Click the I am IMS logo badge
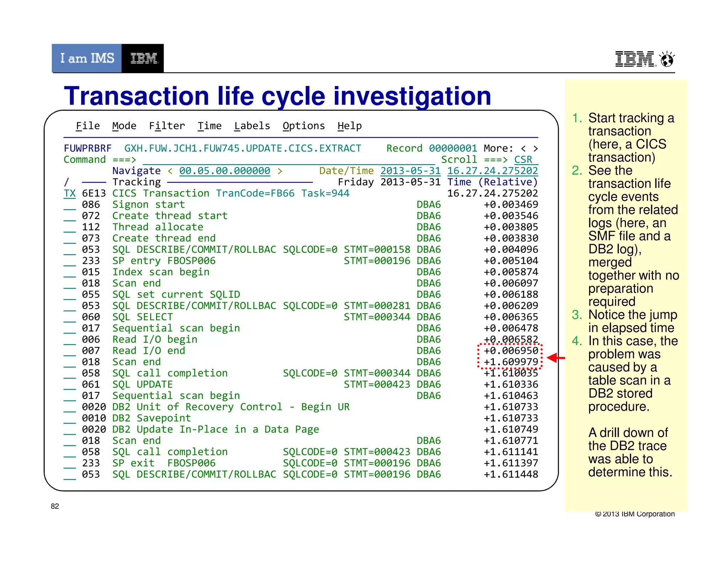The image size is (728, 562). (x=87, y=58)
